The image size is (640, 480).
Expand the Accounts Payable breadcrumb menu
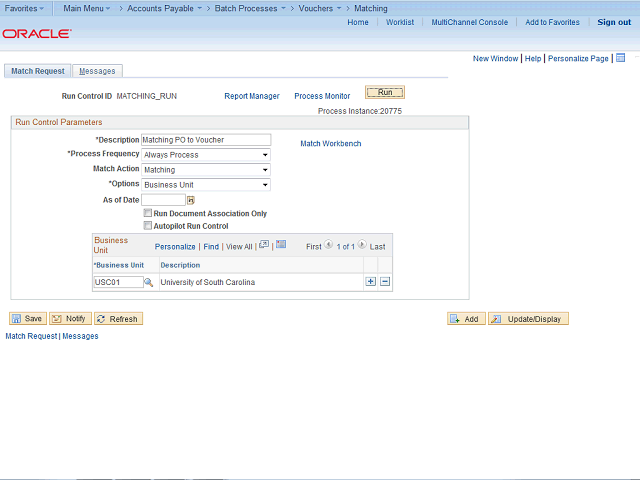click(164, 8)
